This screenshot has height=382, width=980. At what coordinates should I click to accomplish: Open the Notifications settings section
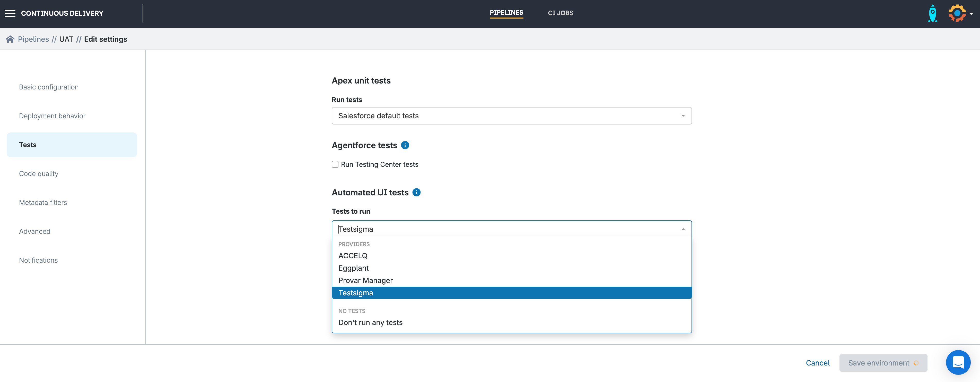(38, 260)
